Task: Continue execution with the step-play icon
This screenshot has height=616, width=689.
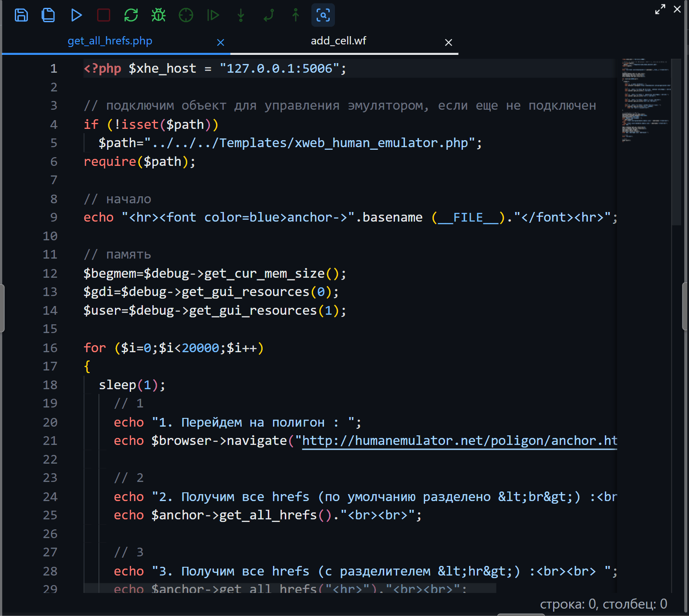Action: [x=213, y=15]
